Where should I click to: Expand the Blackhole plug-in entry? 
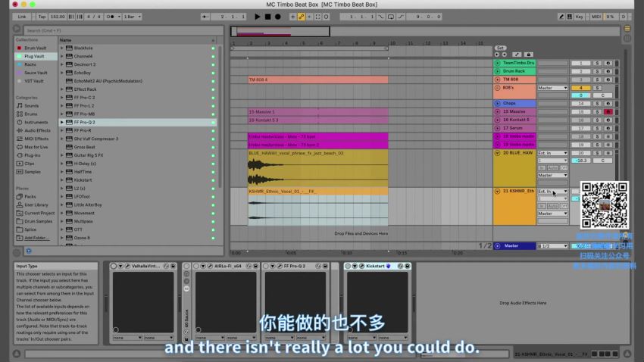62,48
